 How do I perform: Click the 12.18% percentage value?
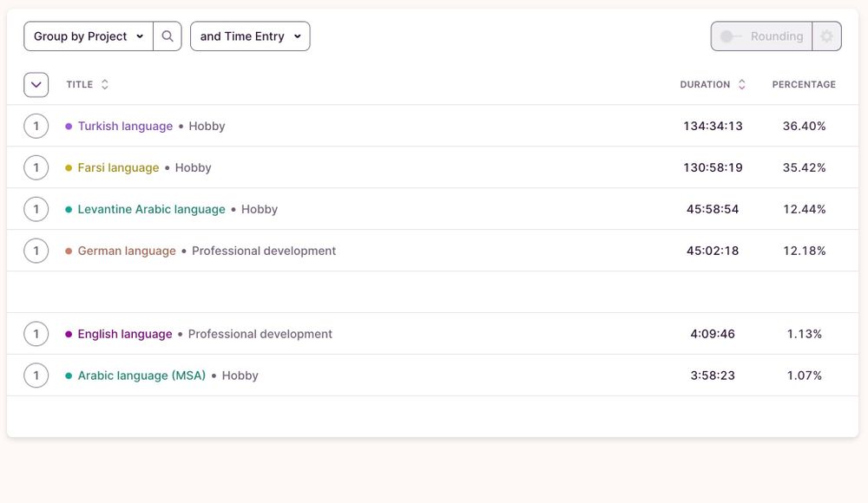click(804, 251)
